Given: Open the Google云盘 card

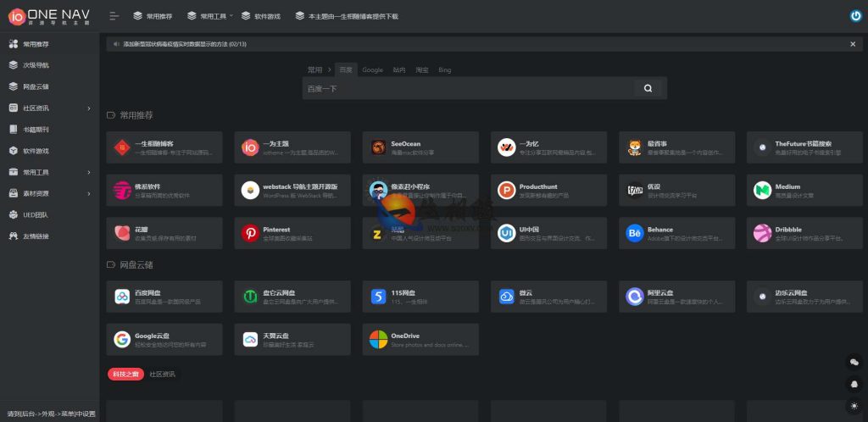Looking at the screenshot, I should pos(164,339).
